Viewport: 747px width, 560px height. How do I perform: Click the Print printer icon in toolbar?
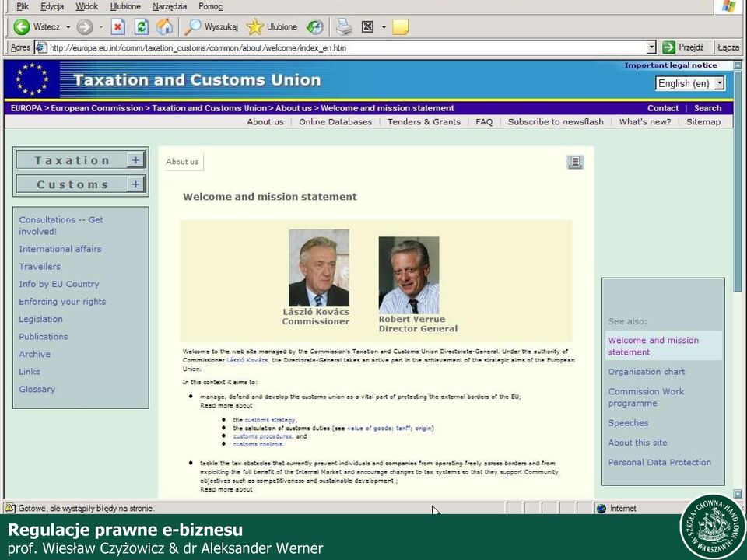(x=343, y=26)
